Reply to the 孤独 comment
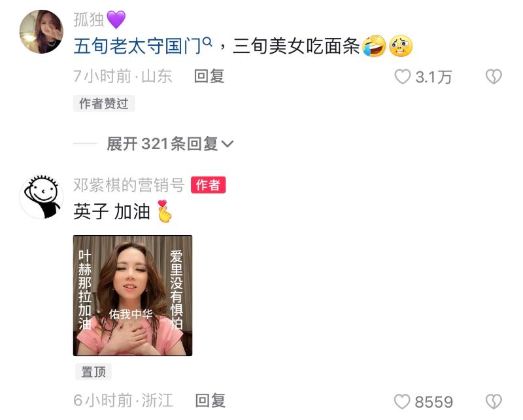 209,77
